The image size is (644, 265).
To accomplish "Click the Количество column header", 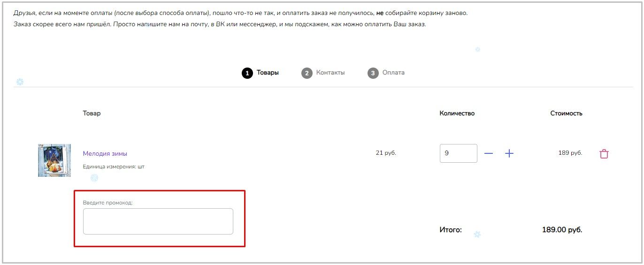I will (x=457, y=113).
